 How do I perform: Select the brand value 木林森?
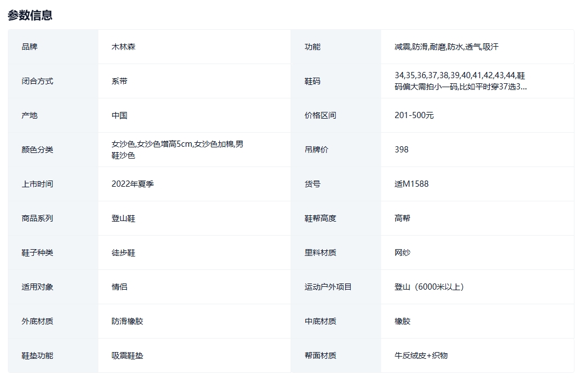pyautogui.click(x=124, y=47)
